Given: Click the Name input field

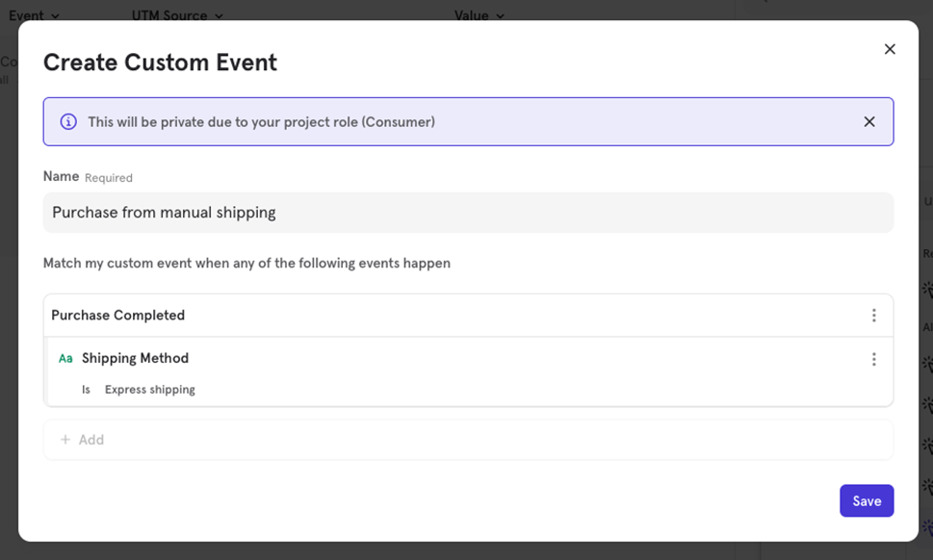Looking at the screenshot, I should coord(468,213).
